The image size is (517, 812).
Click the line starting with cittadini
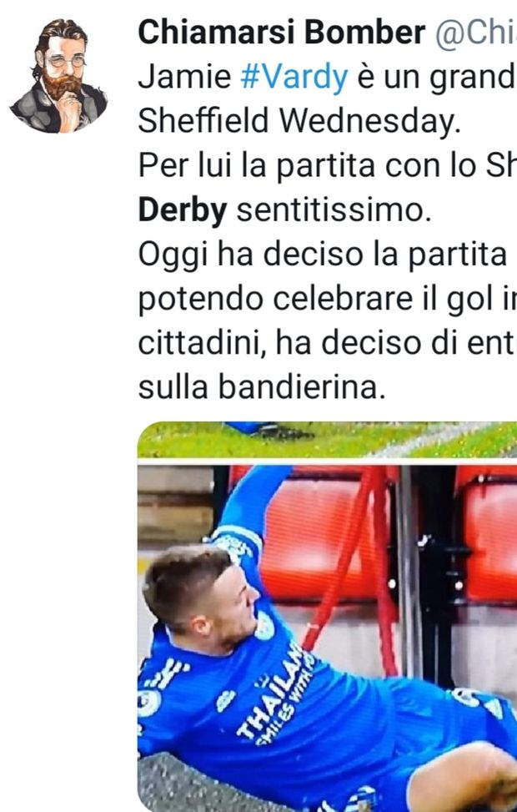[328, 344]
